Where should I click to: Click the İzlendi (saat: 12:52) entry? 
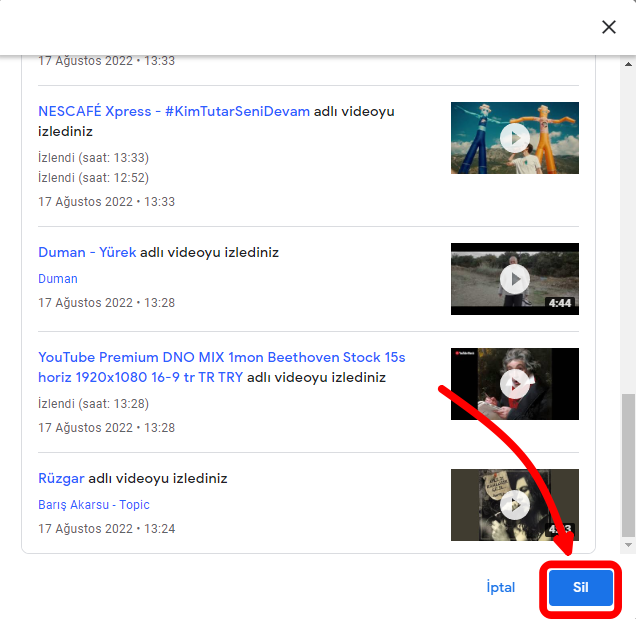coord(93,178)
